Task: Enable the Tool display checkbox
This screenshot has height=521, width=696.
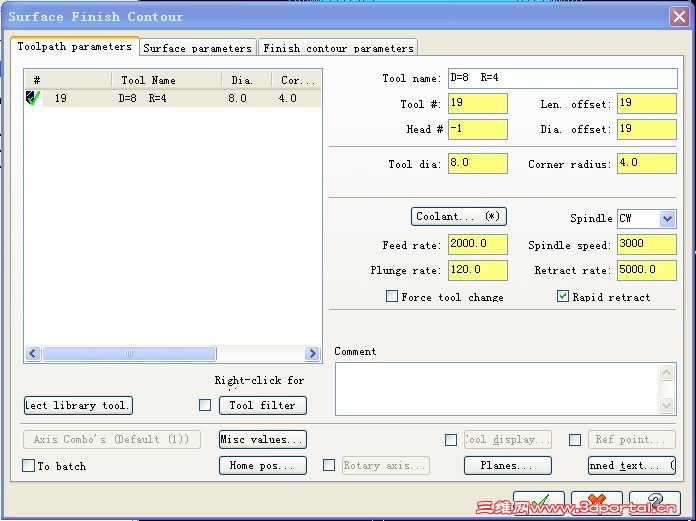Action: [x=451, y=440]
